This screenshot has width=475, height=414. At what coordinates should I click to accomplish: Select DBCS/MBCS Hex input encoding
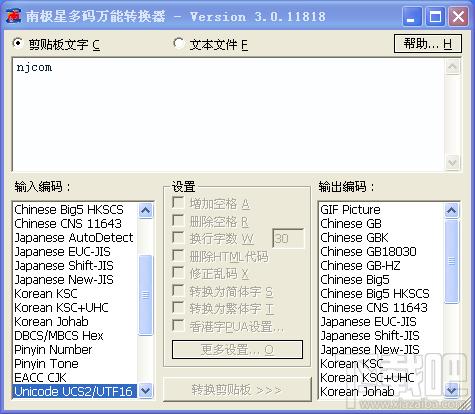75,336
